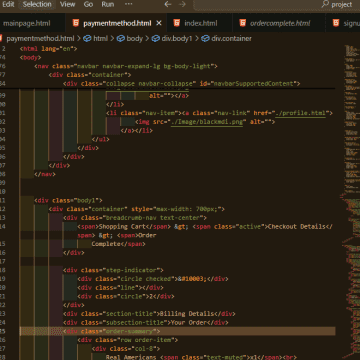Click the symbol icon before html breadcrumb
Viewport: 360px width, 360px height.
87,38
